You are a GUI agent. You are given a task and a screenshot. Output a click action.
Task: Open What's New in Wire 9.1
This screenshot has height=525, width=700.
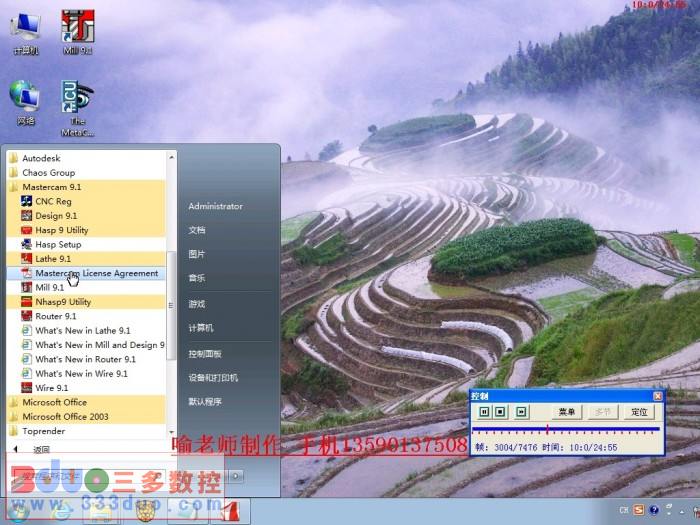pos(86,373)
